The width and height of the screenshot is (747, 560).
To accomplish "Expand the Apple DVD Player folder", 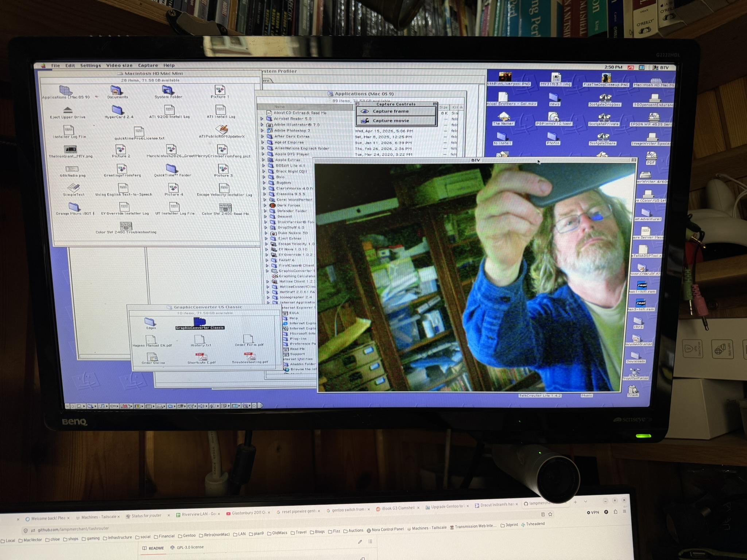I will (x=263, y=154).
